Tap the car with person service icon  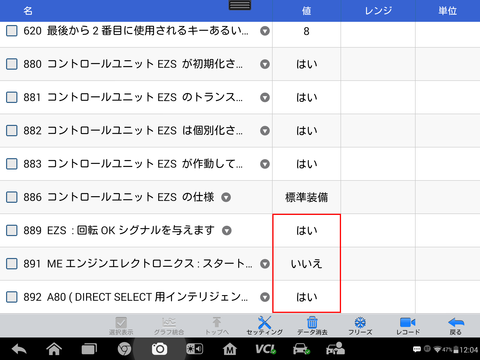pos(335,349)
